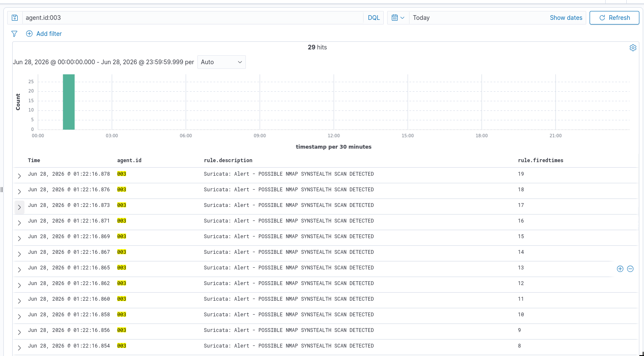
Task: Click firedtimes value 15
Action: click(521, 236)
